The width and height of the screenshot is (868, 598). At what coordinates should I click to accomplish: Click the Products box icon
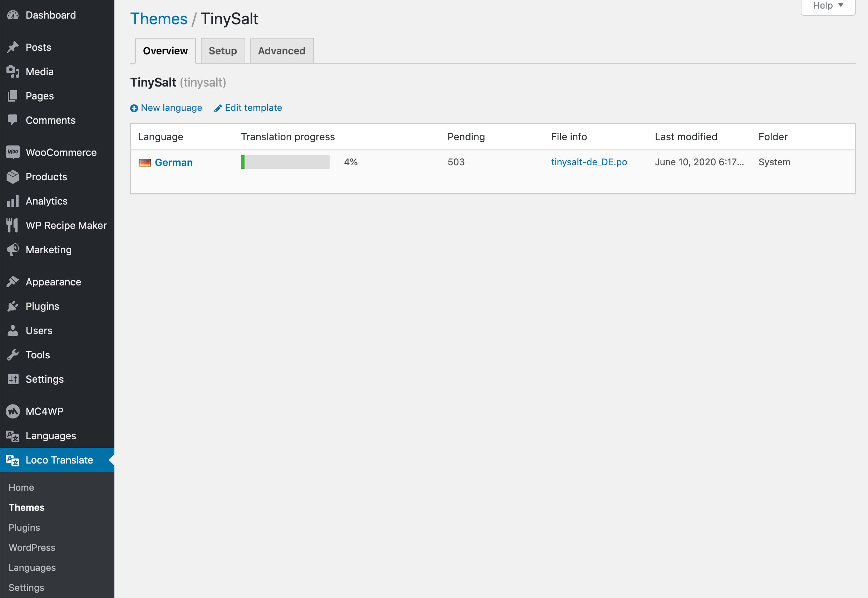13,177
